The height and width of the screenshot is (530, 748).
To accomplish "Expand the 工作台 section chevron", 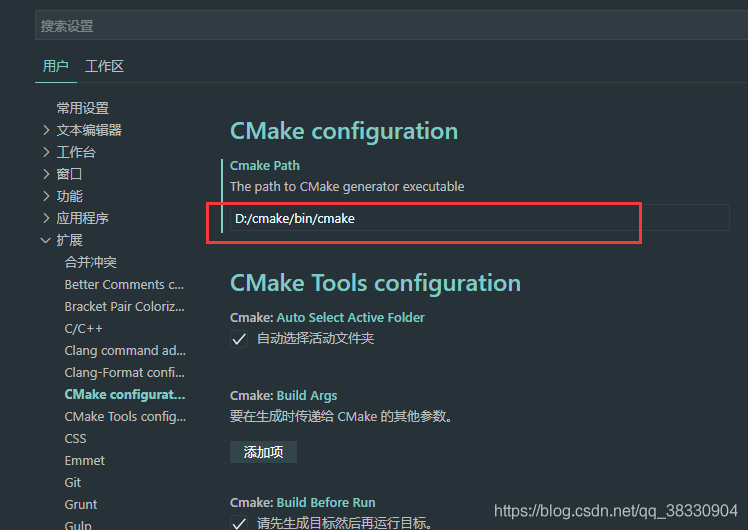I will click(46, 152).
